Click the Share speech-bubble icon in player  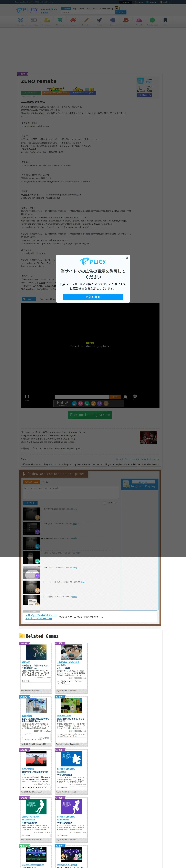[x=135, y=397]
